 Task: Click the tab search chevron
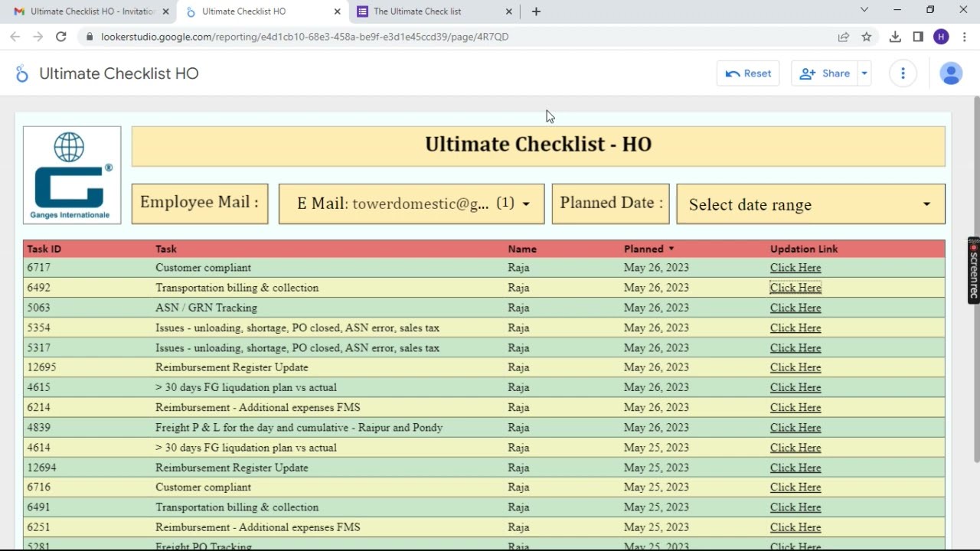pyautogui.click(x=864, y=10)
